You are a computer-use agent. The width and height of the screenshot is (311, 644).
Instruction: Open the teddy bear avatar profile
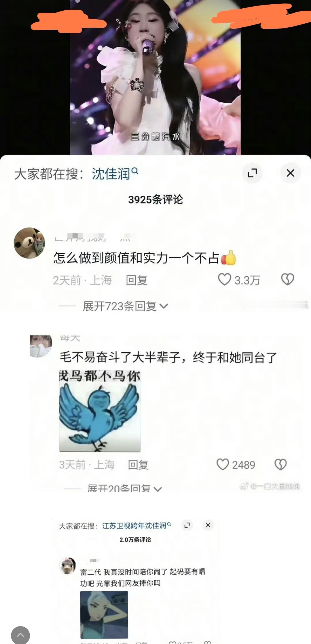pyautogui.click(x=29, y=243)
